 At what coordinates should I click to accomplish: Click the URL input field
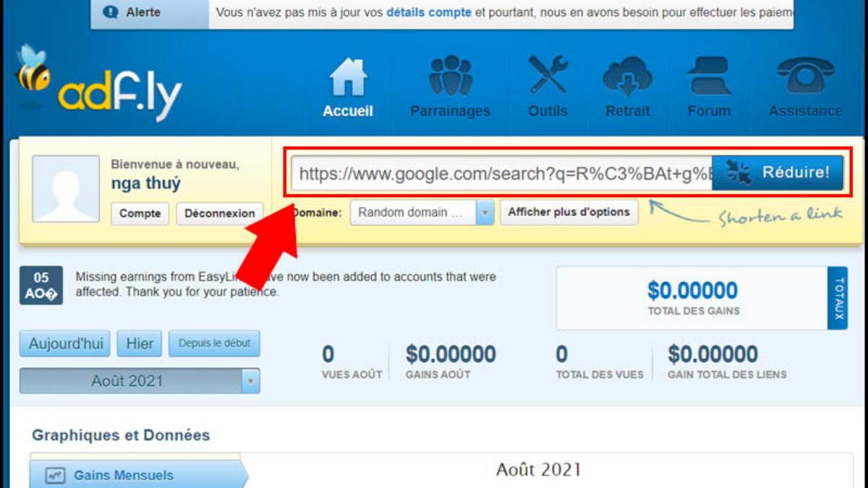502,174
